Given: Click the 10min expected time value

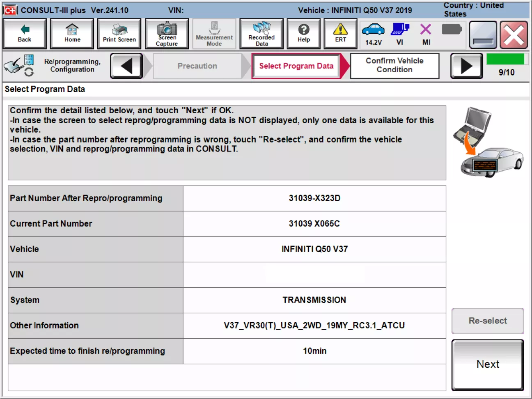Looking at the screenshot, I should [x=314, y=351].
